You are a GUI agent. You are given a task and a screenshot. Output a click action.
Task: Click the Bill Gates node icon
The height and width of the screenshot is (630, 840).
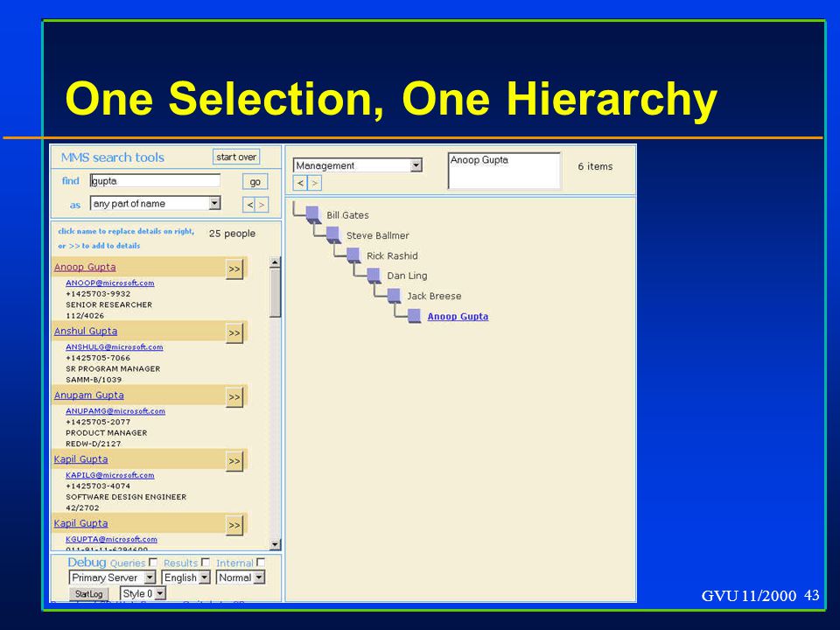(x=313, y=214)
